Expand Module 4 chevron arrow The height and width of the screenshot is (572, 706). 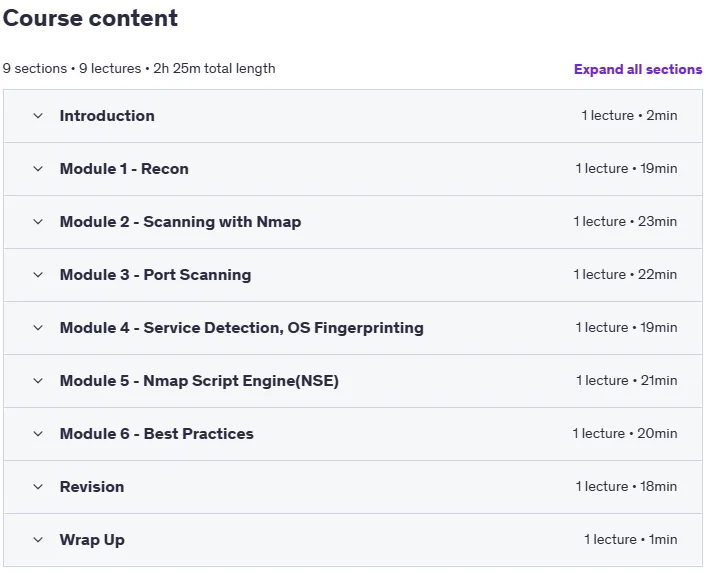tap(38, 328)
